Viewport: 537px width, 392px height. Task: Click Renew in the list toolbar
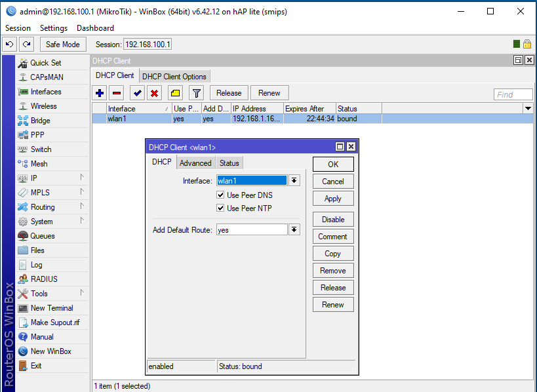pyautogui.click(x=269, y=93)
